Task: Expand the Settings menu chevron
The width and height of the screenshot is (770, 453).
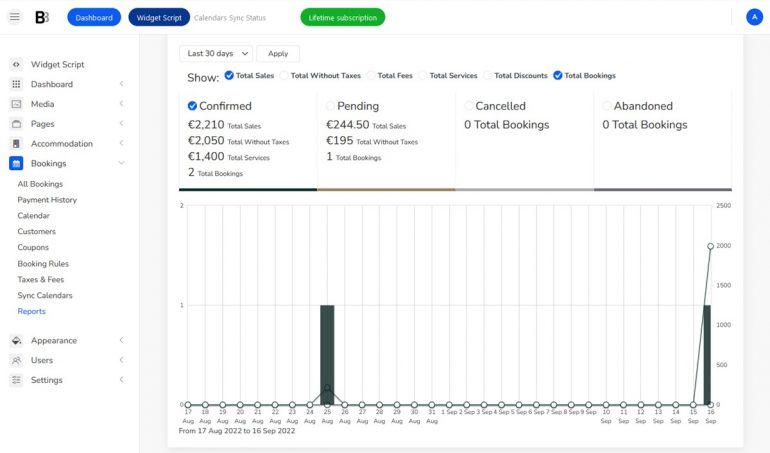Action: pyautogui.click(x=121, y=380)
